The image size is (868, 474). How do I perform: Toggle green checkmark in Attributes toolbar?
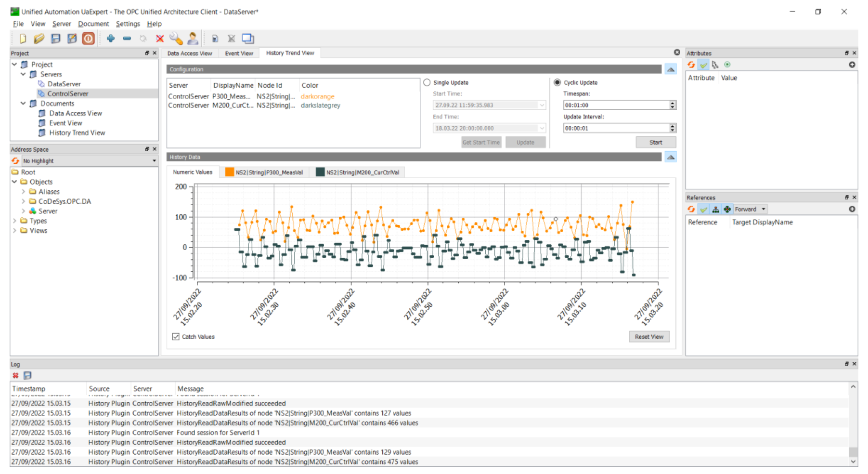pyautogui.click(x=703, y=65)
